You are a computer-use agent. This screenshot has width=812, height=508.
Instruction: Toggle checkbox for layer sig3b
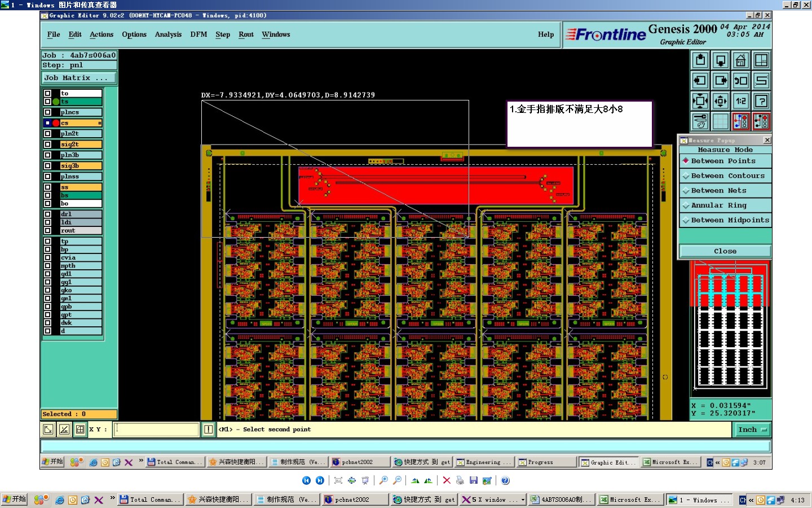pos(47,166)
